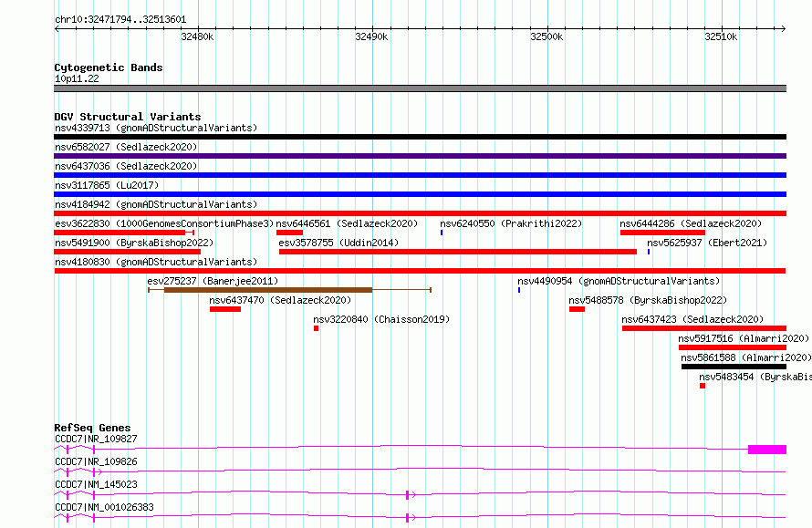This screenshot has height=528, width=812.
Task: Click the 32500k ruler tick label
Action: click(547, 36)
